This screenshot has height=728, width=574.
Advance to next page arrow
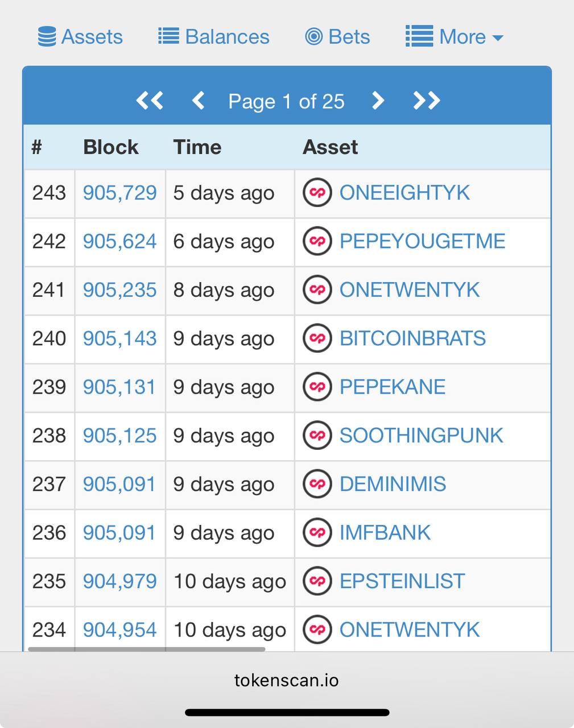click(378, 101)
